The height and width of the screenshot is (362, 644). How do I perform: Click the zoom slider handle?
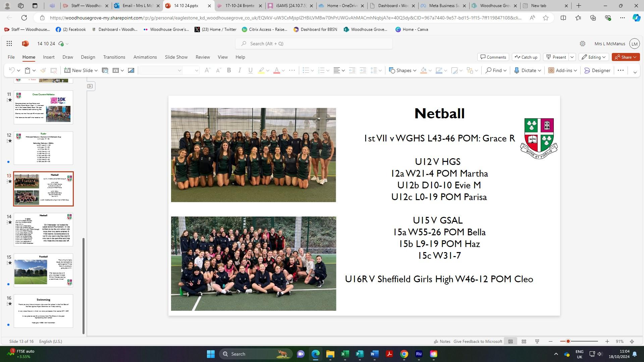[x=568, y=342]
